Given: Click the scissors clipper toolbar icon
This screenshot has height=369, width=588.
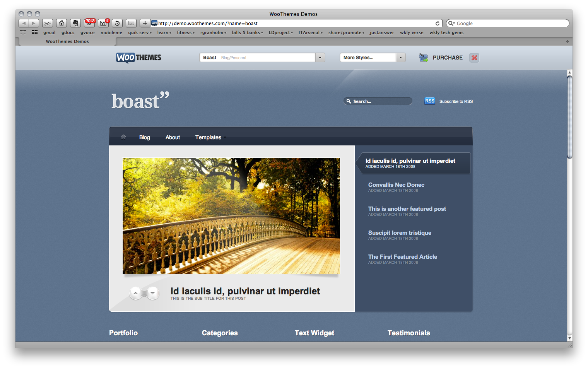Looking at the screenshot, I should pyautogui.click(x=48, y=23).
